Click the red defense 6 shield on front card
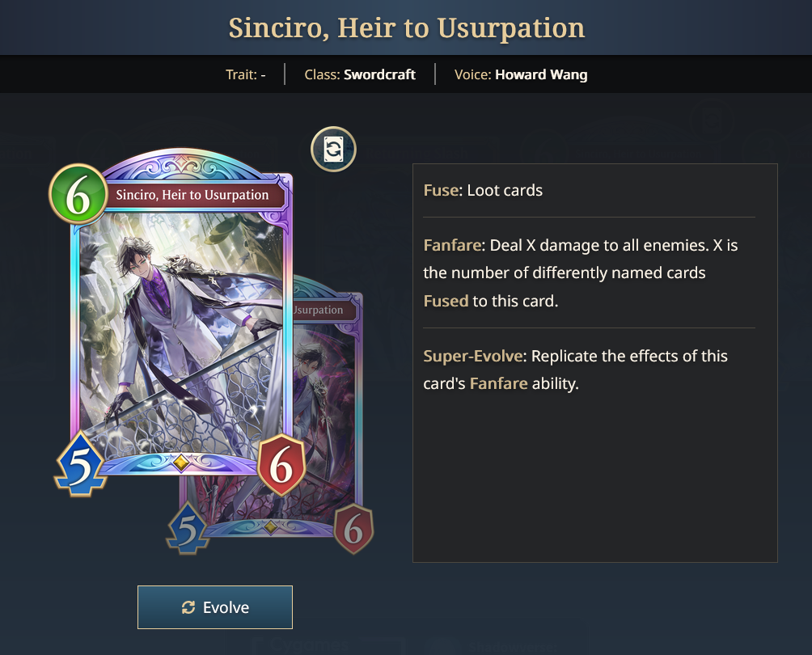Viewport: 812px width, 655px height. (x=281, y=464)
